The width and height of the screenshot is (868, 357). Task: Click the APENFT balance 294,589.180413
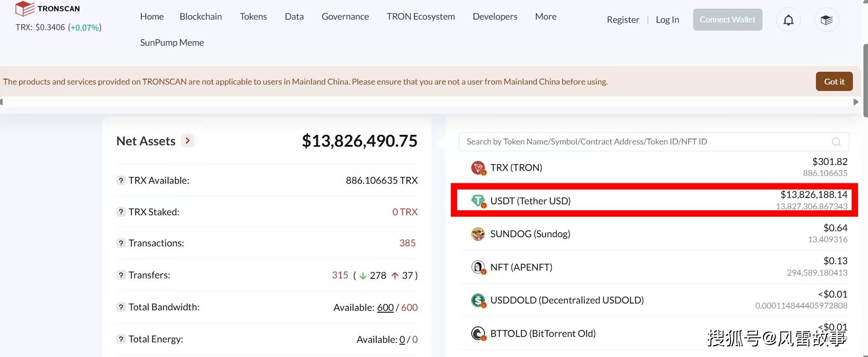[x=817, y=273]
